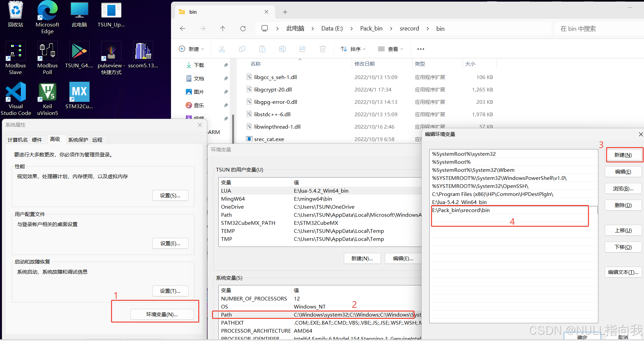
Task: Open the Visual Studio Code icon
Action: (16, 99)
